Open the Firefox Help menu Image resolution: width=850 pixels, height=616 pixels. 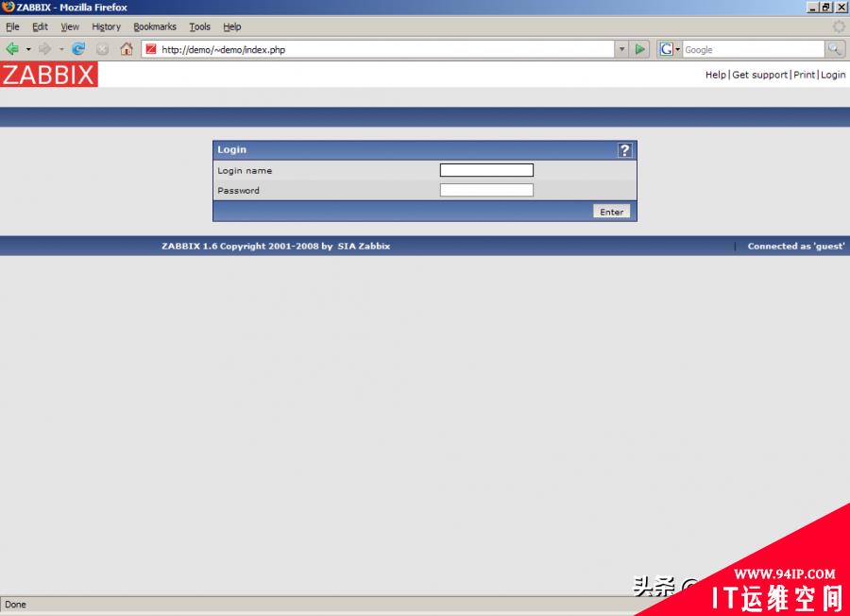(232, 26)
